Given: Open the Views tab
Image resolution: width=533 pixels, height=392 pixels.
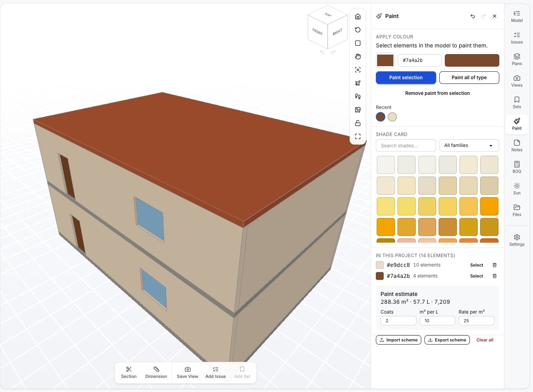Looking at the screenshot, I should pyautogui.click(x=517, y=81).
